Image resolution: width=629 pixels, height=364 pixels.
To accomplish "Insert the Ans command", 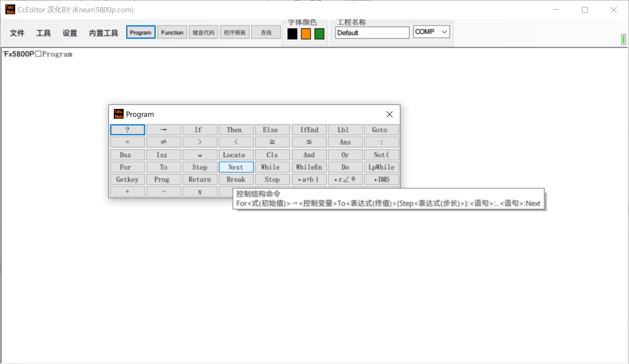I will (345, 142).
